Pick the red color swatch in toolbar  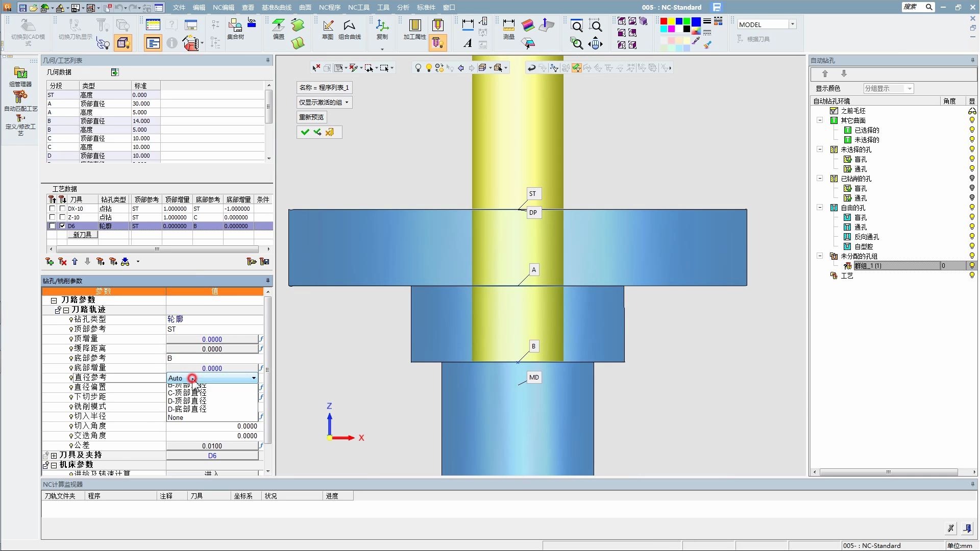point(664,21)
